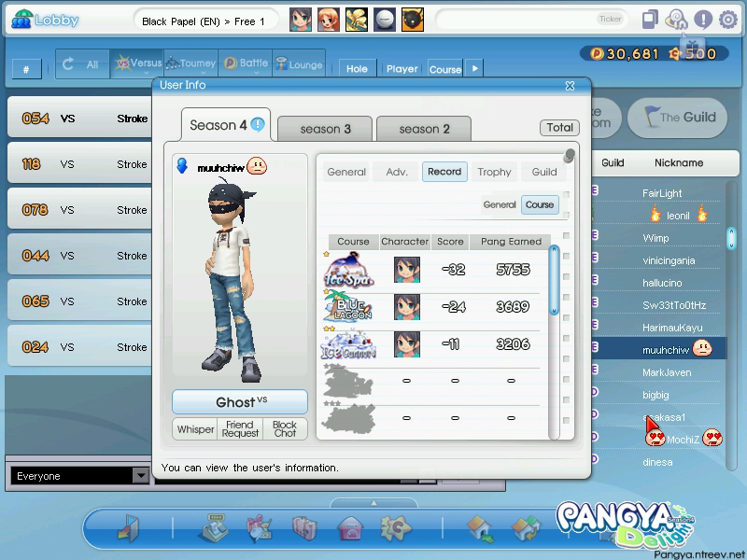
Task: Open the exclamation notice icon
Action: [703, 20]
